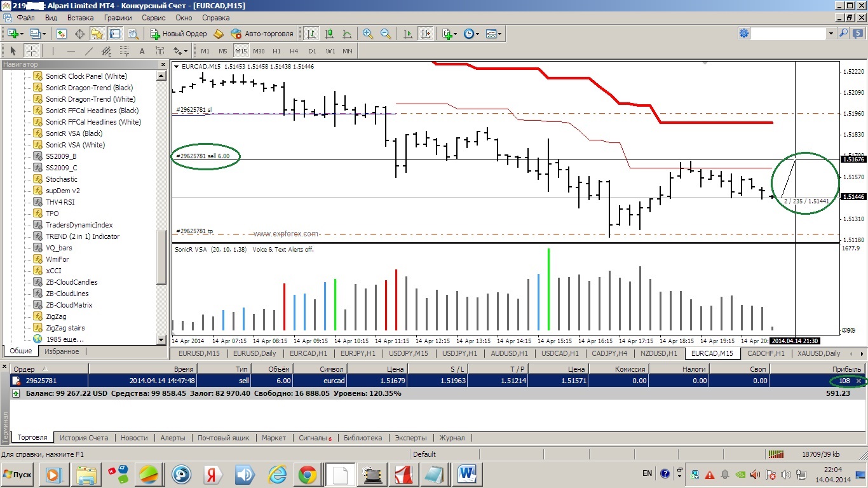Click the ZigZag indicator icon in Navigator
The height and width of the screenshot is (488, 868).
point(37,316)
